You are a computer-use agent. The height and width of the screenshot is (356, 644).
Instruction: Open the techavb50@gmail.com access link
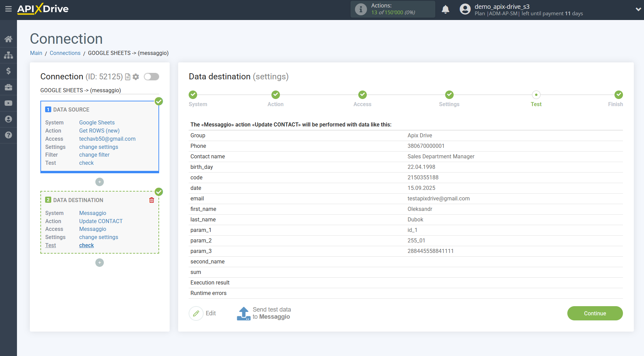(107, 139)
